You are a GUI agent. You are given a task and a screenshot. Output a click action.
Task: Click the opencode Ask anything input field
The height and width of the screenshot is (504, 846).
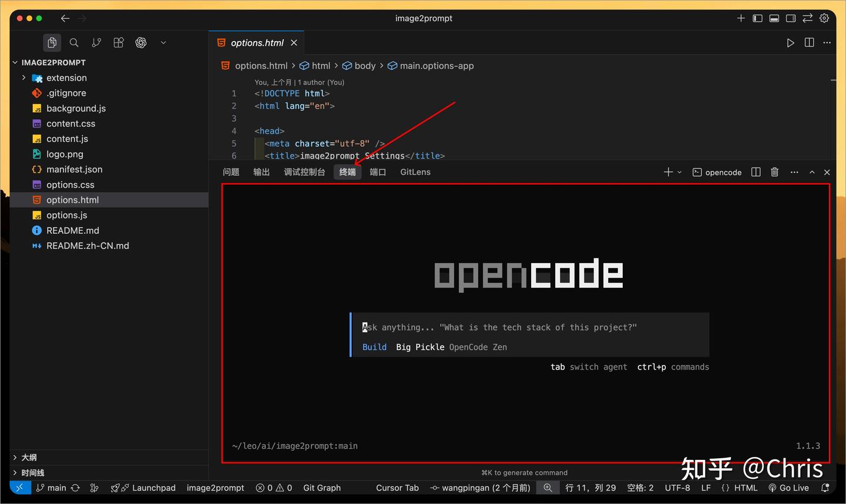pos(530,327)
